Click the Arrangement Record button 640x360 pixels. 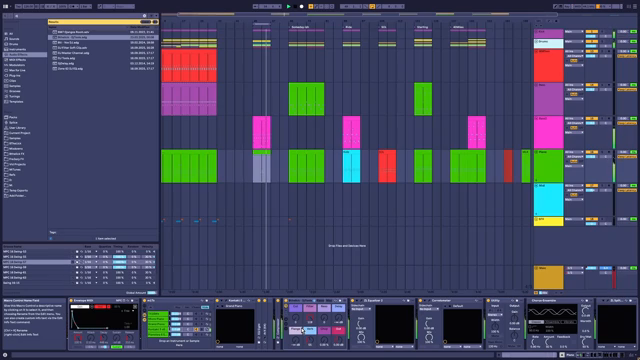tap(302, 7)
